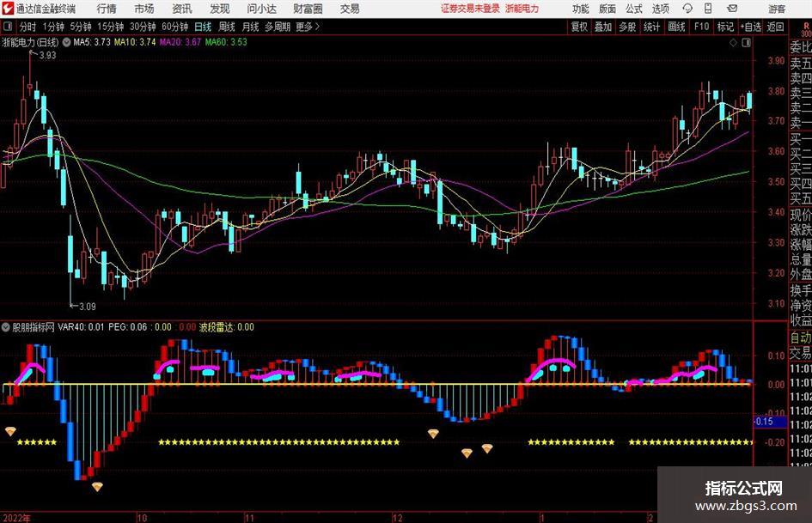The height and width of the screenshot is (523, 812).
Task: Click the diamond icon above chart
Action: (733, 43)
